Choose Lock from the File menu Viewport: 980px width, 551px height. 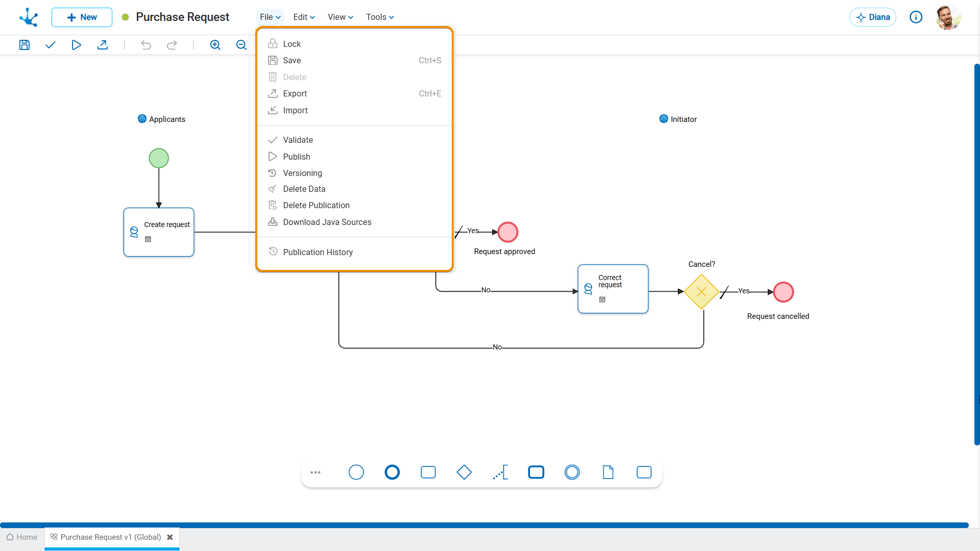(355, 44)
